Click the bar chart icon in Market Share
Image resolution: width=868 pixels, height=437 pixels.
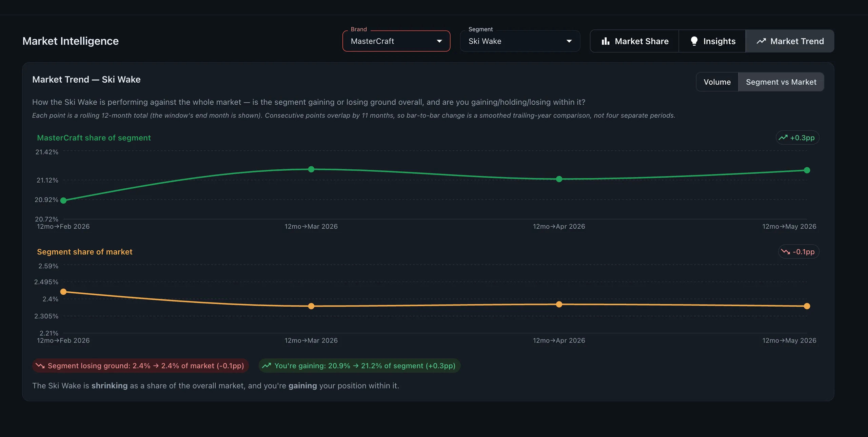pyautogui.click(x=605, y=41)
